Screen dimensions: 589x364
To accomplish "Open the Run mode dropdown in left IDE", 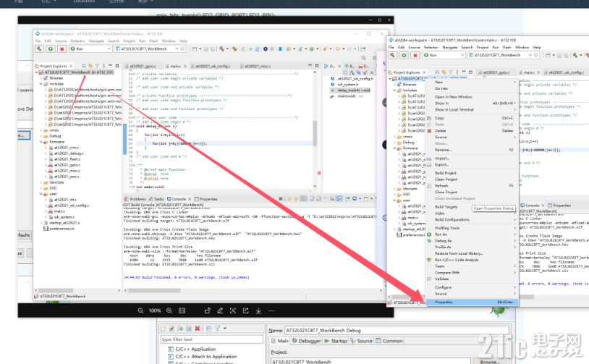I will point(90,48).
